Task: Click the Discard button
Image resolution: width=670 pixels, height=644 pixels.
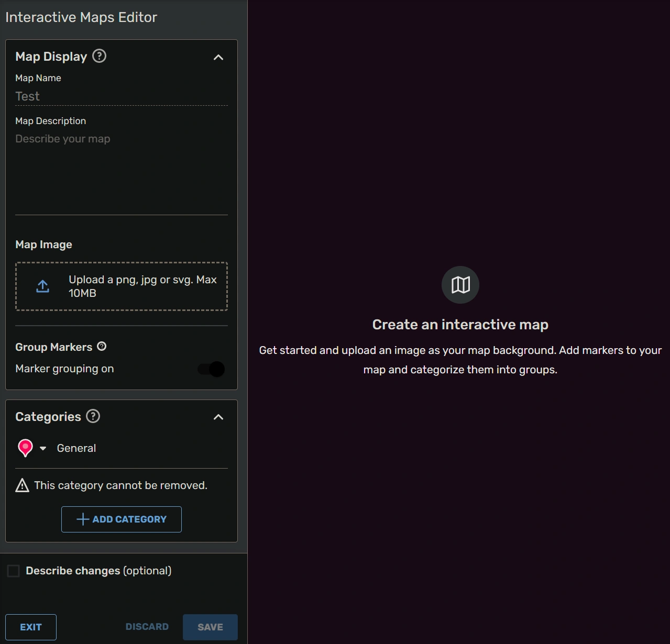Action: tap(147, 627)
